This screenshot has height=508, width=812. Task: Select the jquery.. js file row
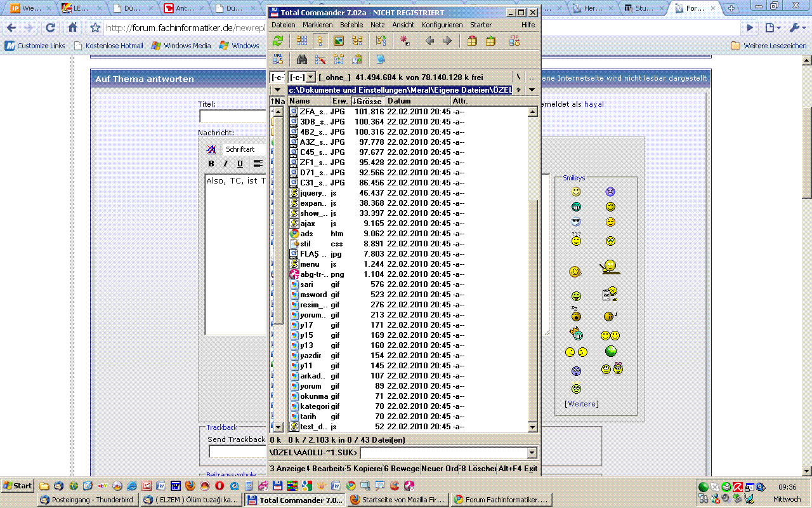[409, 193]
